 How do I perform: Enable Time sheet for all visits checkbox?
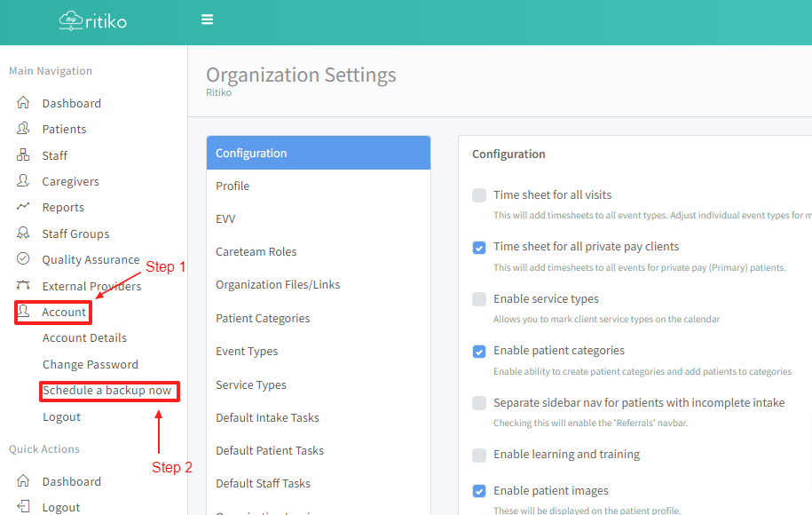pyautogui.click(x=479, y=195)
